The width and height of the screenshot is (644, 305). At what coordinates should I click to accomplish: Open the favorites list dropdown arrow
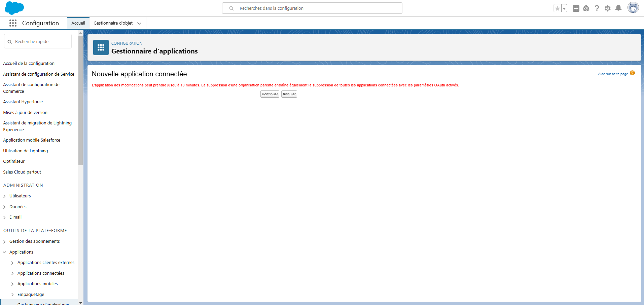pyautogui.click(x=564, y=8)
